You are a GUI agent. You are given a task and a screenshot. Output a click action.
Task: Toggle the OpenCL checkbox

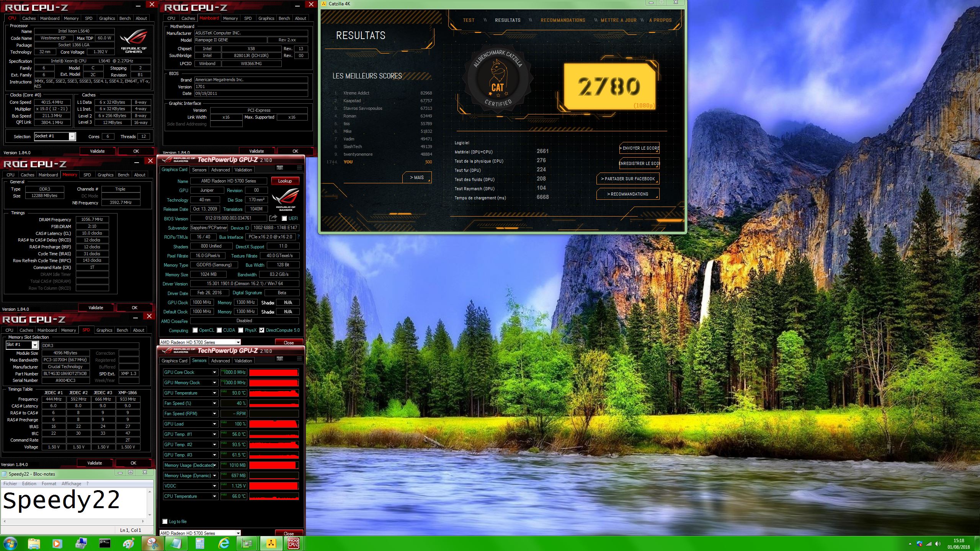point(195,330)
